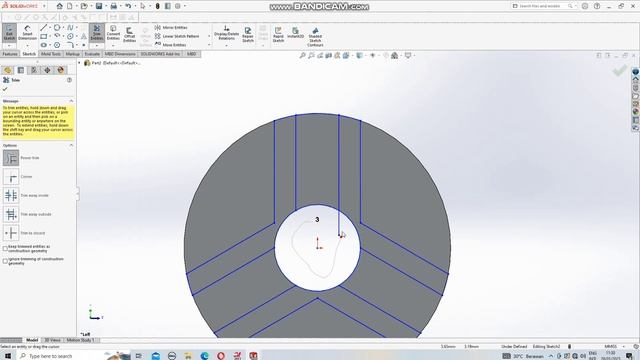640x360 pixels.
Task: Click the Zoom to Fit icon
Action: coord(302,55)
